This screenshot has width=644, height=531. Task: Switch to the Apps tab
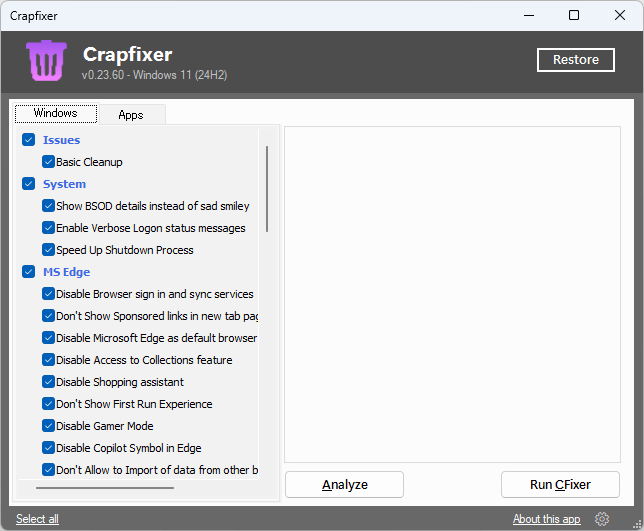click(x=131, y=115)
